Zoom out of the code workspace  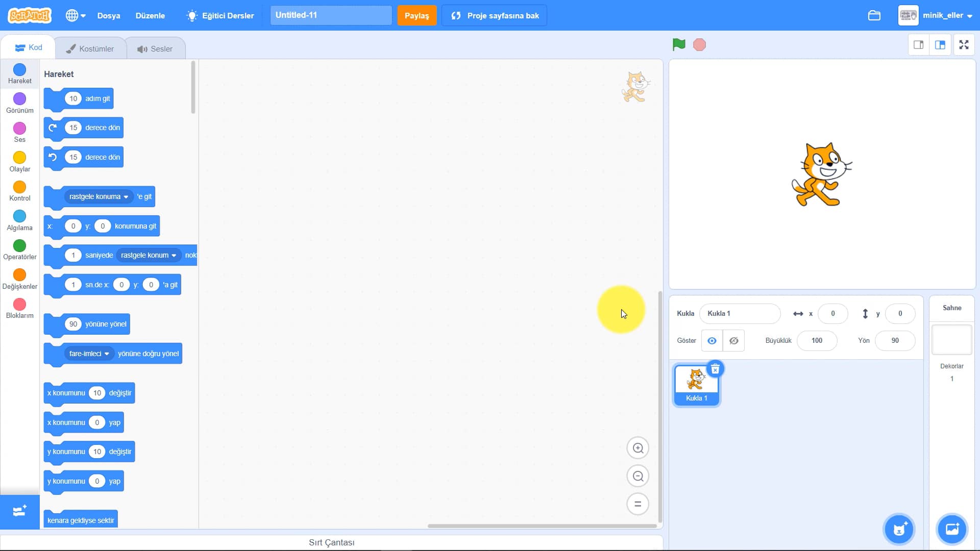[638, 476]
